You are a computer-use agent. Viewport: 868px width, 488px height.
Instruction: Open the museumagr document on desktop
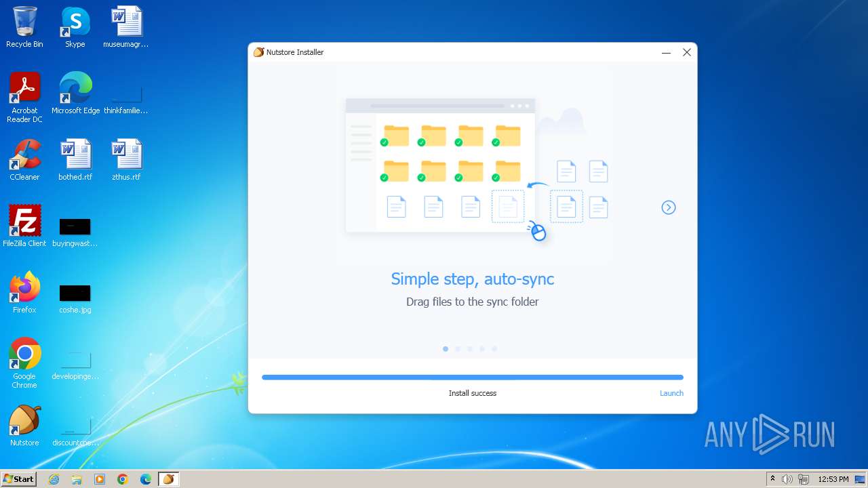click(x=126, y=27)
